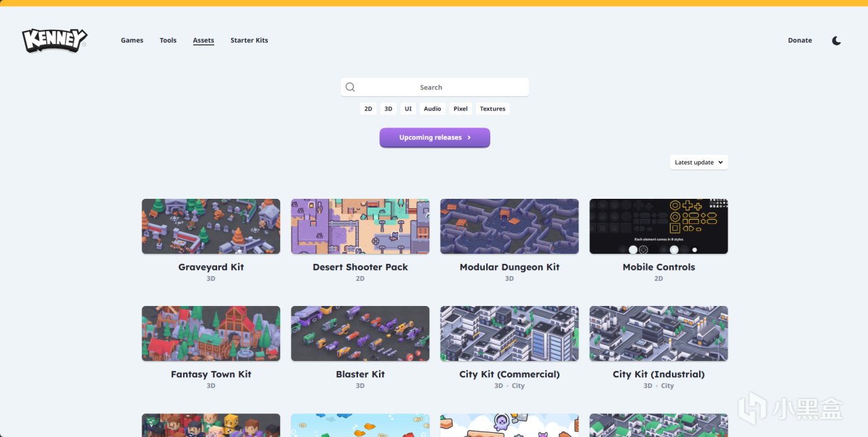Image resolution: width=868 pixels, height=437 pixels.
Task: Click the Blaster Kit title
Action: [x=360, y=375]
